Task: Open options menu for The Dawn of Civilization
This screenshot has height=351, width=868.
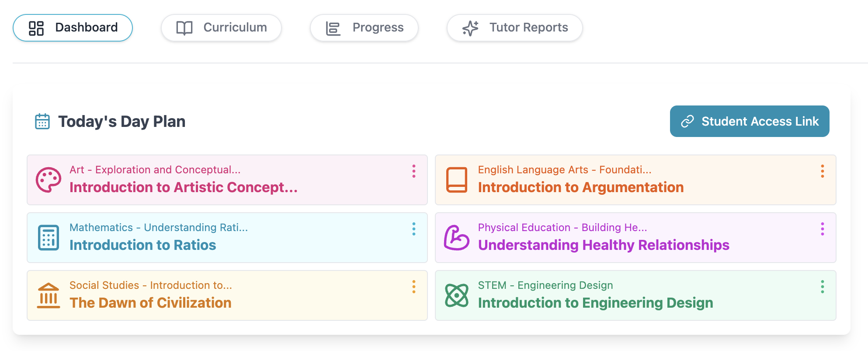Action: pyautogui.click(x=413, y=287)
